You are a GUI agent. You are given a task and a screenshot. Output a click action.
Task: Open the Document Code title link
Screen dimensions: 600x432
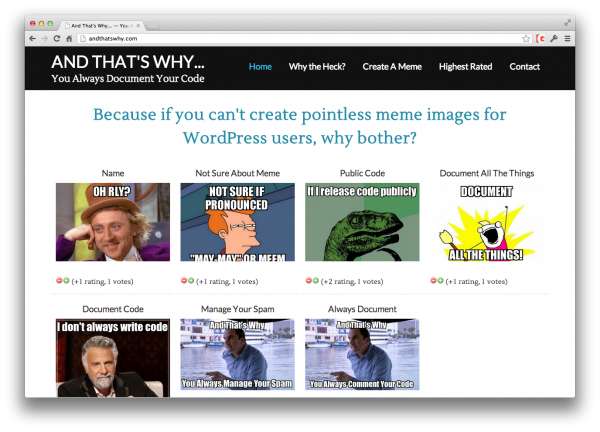113,309
